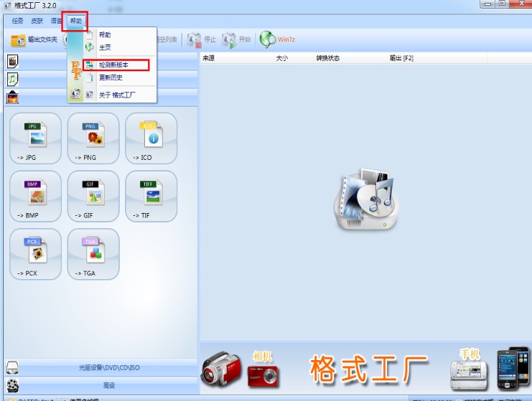532x401 pixels.
Task: Click the 转换状态 column header
Action: (x=350, y=58)
